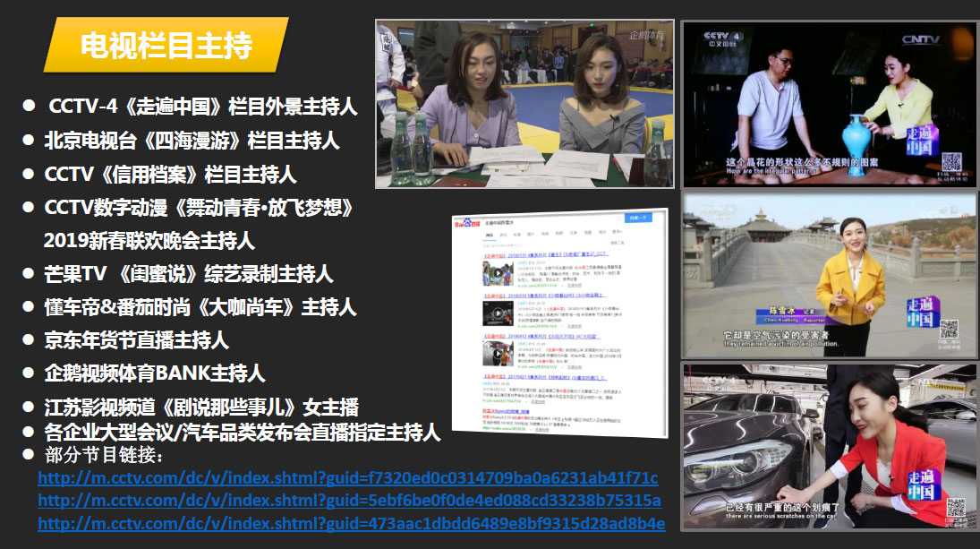Click the 2019新春联欢晚会主持人 text line

(149, 240)
